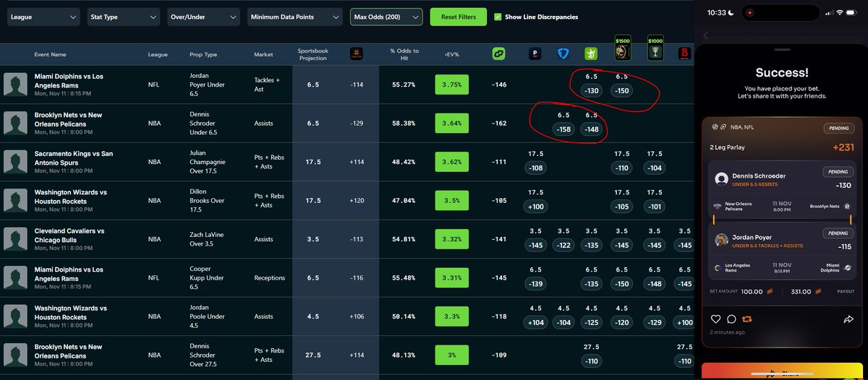Click 'Julian Champagnie Over 17.5' prop text
Screen dimensions: 868x380
tap(206, 162)
